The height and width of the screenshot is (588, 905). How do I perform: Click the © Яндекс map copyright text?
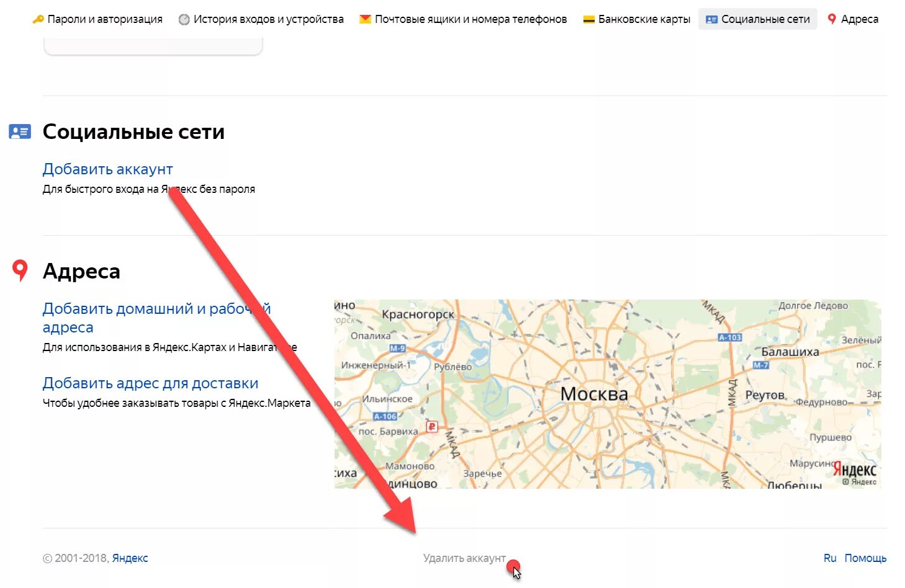tap(860, 482)
